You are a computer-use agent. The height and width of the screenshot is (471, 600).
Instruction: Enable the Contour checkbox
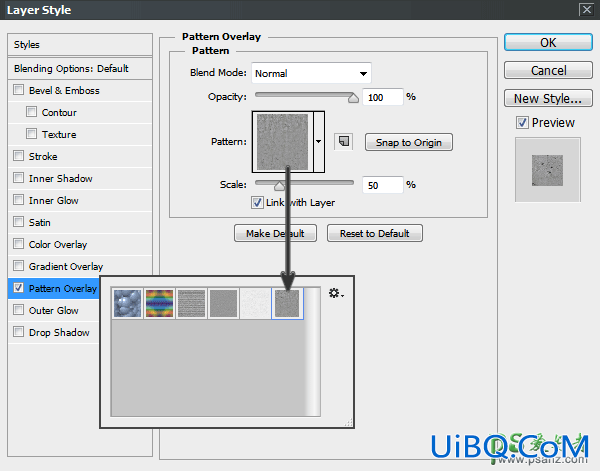point(31,112)
